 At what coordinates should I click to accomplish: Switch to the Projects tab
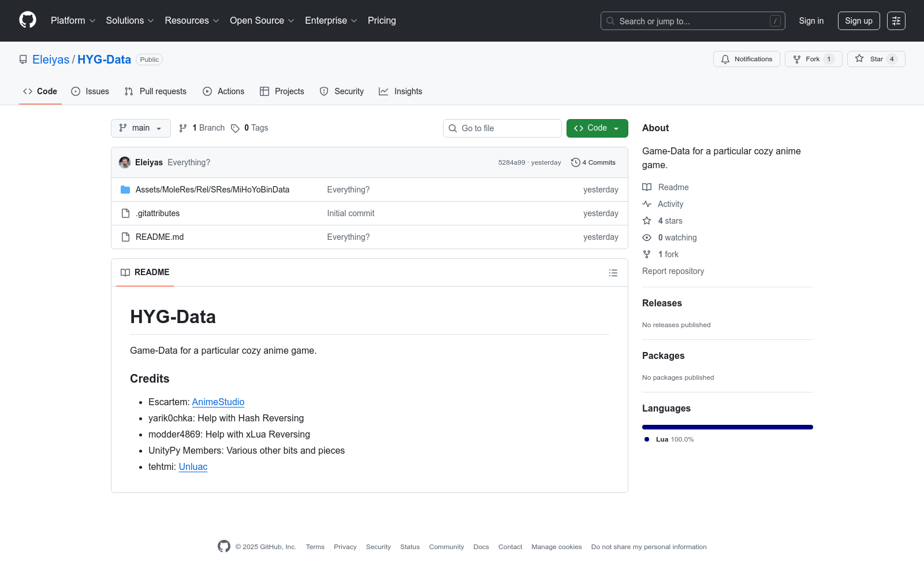(x=282, y=91)
